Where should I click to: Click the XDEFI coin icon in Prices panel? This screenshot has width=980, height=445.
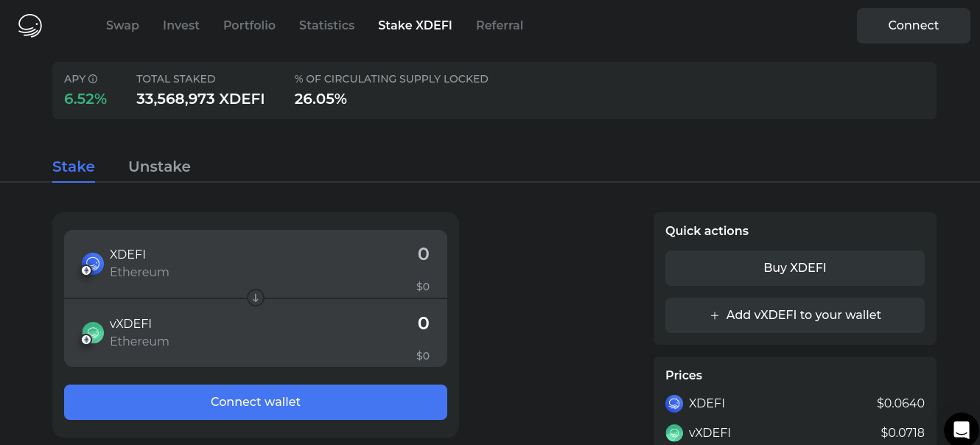[x=673, y=404]
